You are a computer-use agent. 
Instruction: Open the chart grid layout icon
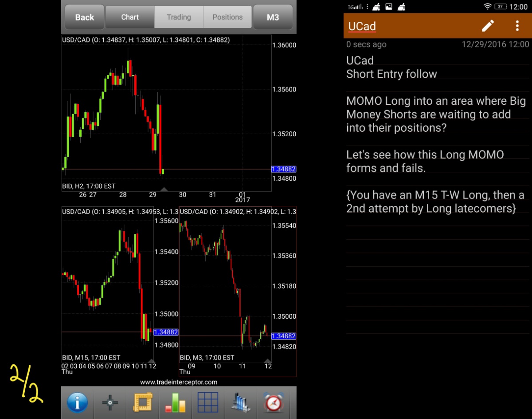(x=208, y=402)
